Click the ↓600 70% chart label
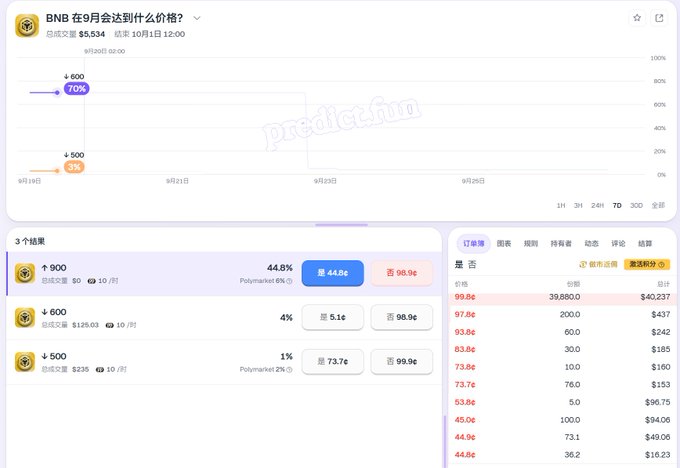The image size is (680, 468). click(76, 88)
